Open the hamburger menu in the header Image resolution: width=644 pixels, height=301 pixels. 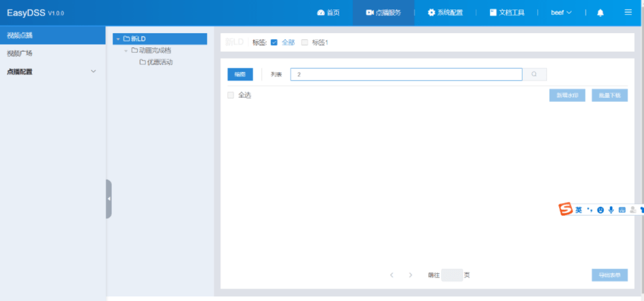click(x=628, y=12)
